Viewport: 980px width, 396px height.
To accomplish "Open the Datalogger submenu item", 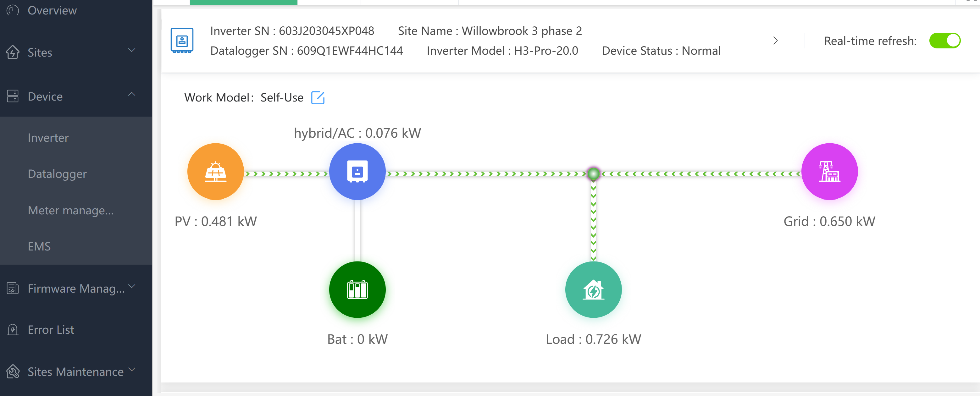I will [57, 174].
